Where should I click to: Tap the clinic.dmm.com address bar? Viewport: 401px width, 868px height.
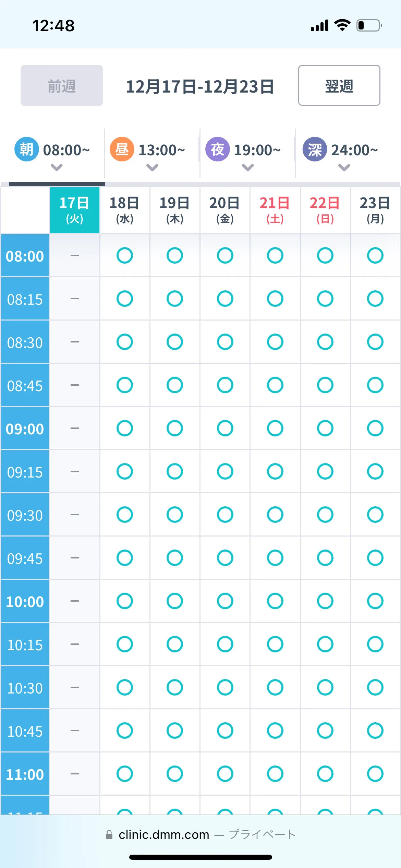click(x=200, y=835)
